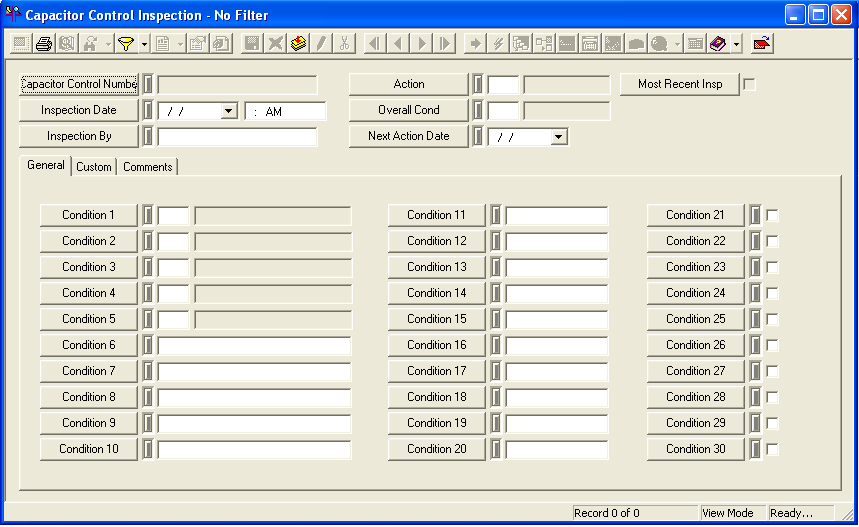The width and height of the screenshot is (859, 527).
Task: Click the grayed calendar grid icon
Action: pos(695,43)
